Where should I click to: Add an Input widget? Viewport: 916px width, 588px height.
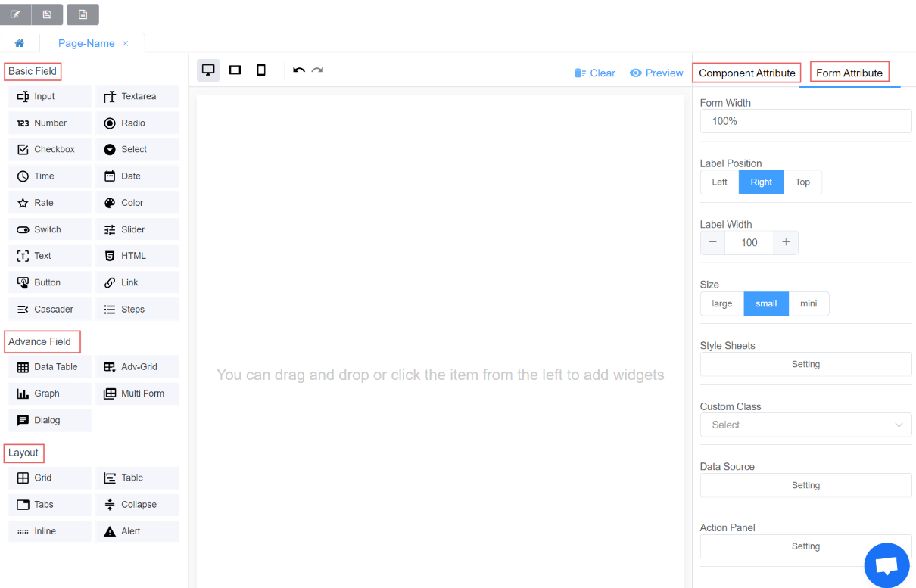(x=50, y=96)
